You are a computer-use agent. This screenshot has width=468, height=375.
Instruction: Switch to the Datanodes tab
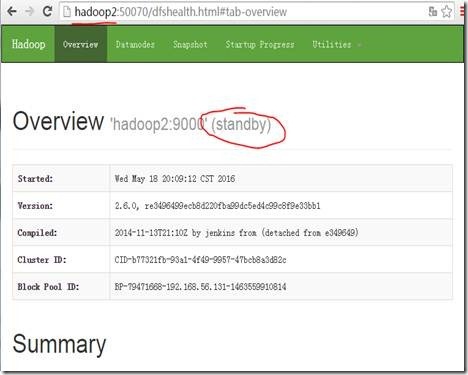(135, 44)
